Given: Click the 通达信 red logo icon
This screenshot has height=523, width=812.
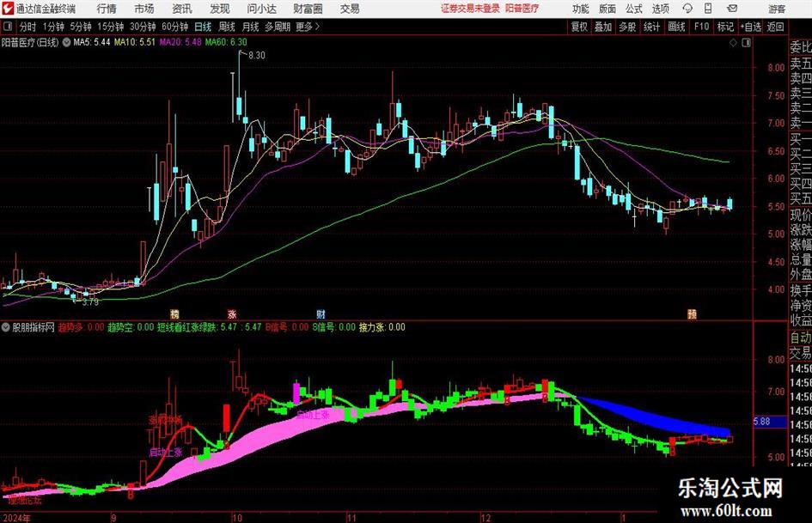Looking at the screenshot, I should [x=9, y=9].
